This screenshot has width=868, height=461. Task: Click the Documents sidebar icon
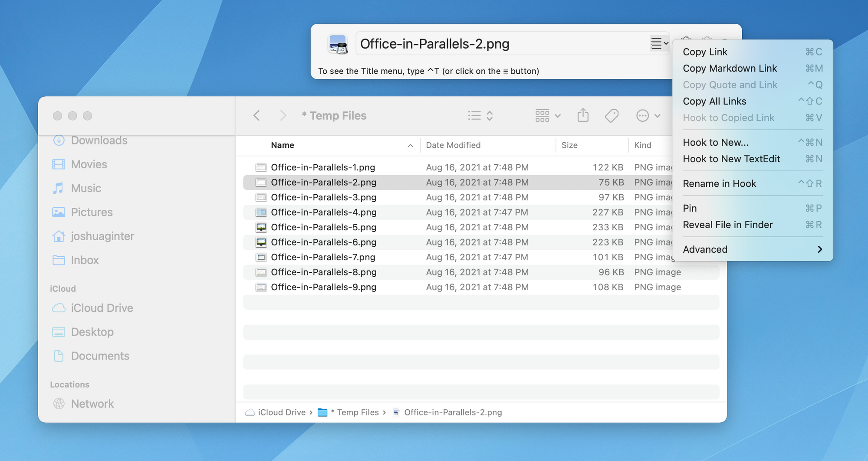point(59,356)
